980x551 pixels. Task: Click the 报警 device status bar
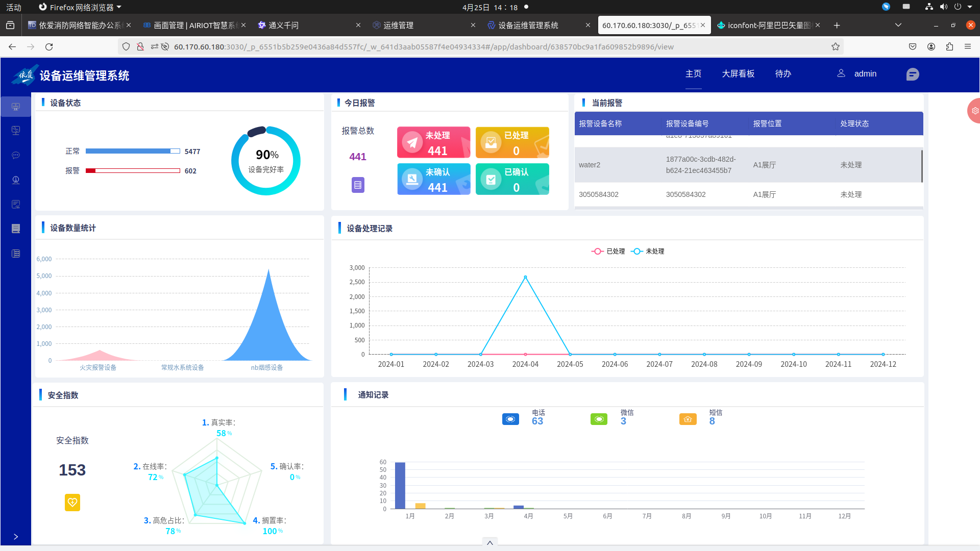(133, 170)
